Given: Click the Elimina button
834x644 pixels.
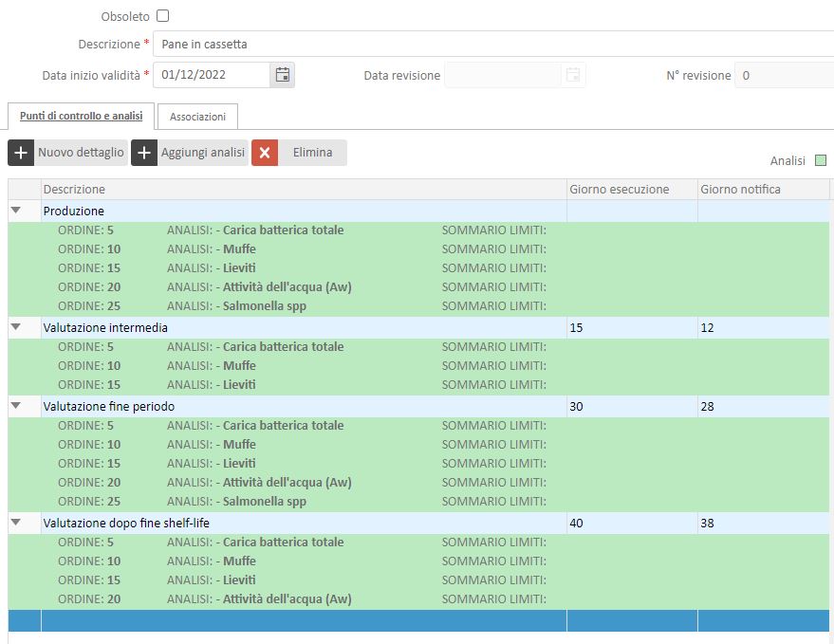Looking at the screenshot, I should (x=300, y=153).
